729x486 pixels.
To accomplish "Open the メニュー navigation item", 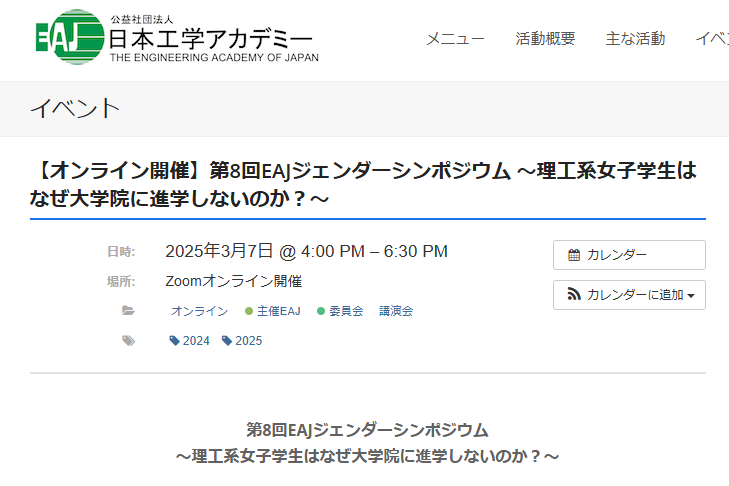I will pos(455,38).
